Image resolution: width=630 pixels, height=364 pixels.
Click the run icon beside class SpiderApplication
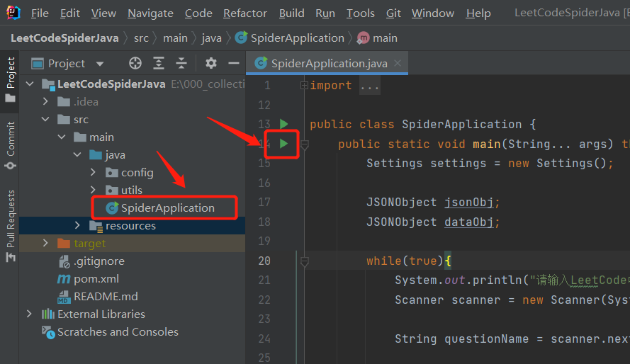click(x=283, y=124)
